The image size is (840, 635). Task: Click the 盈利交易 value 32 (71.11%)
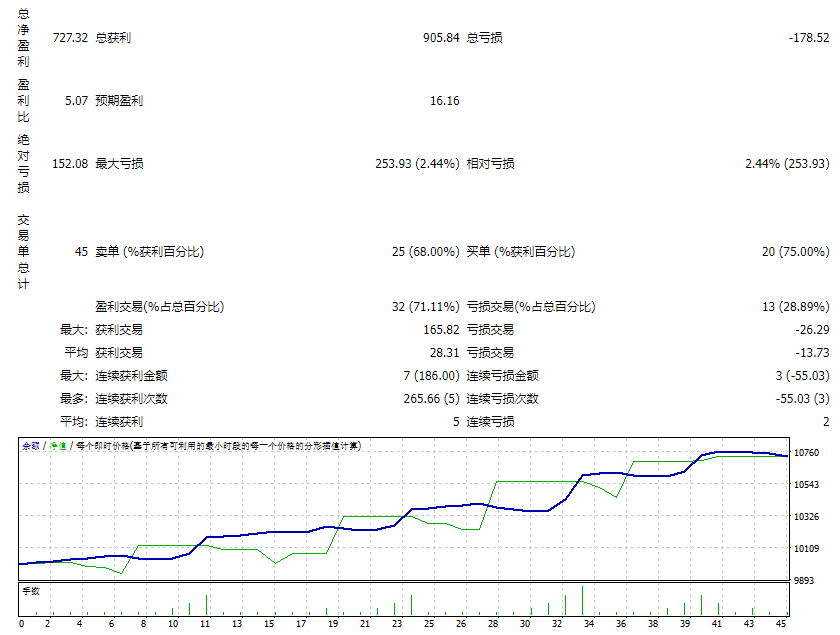[425, 307]
